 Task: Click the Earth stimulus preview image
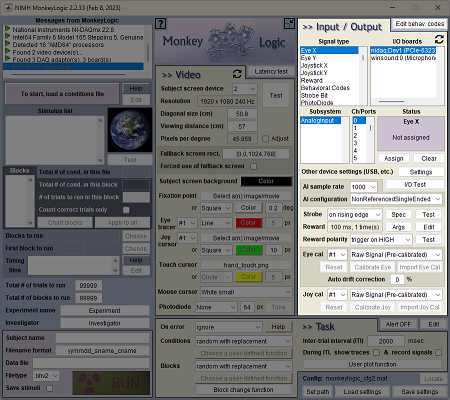pyautogui.click(x=129, y=130)
